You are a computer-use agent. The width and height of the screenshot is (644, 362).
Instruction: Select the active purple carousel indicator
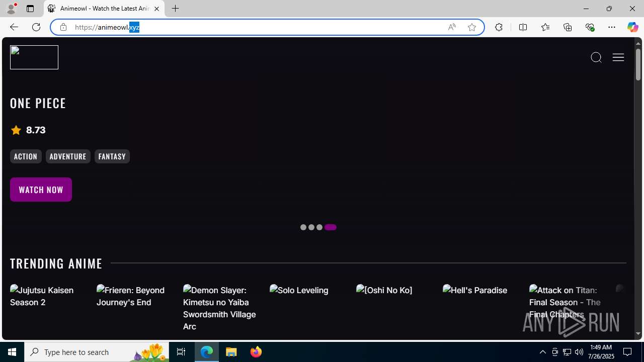331,227
